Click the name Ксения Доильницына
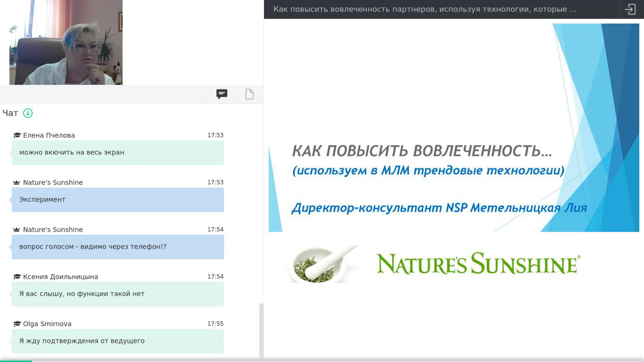 [61, 277]
